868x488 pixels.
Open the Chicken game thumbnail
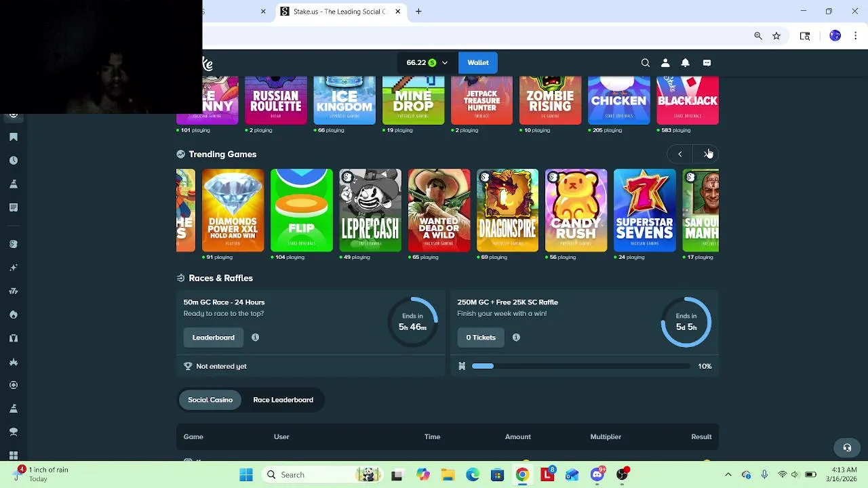[x=618, y=100]
